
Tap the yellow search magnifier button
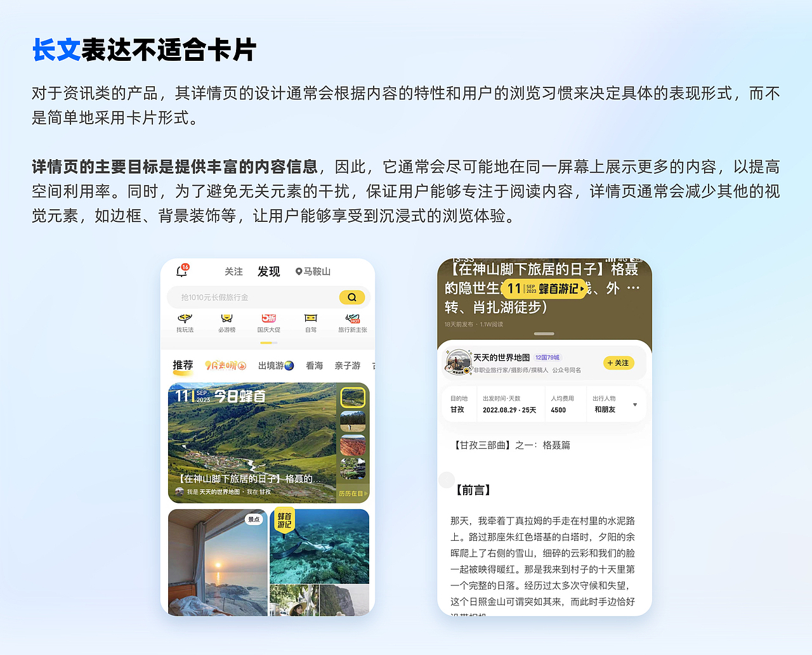pyautogui.click(x=352, y=297)
